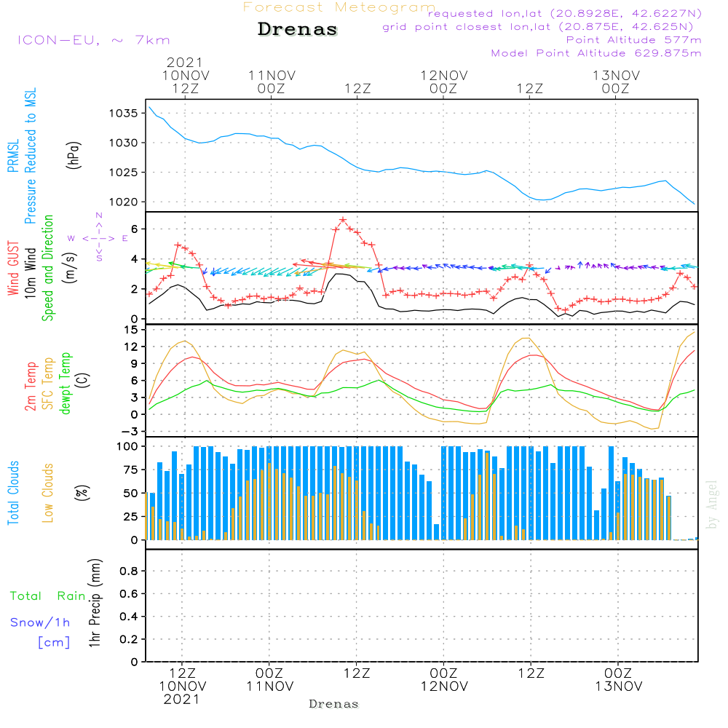Select the '1hr Precip (mm)' axis label
The width and height of the screenshot is (728, 728).
(95, 603)
